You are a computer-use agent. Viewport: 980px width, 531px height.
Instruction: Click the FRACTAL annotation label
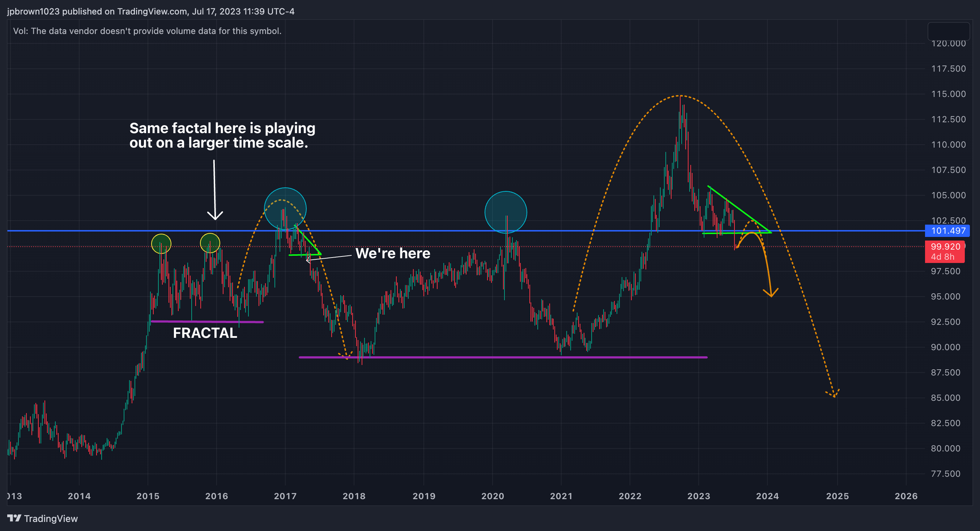205,333
